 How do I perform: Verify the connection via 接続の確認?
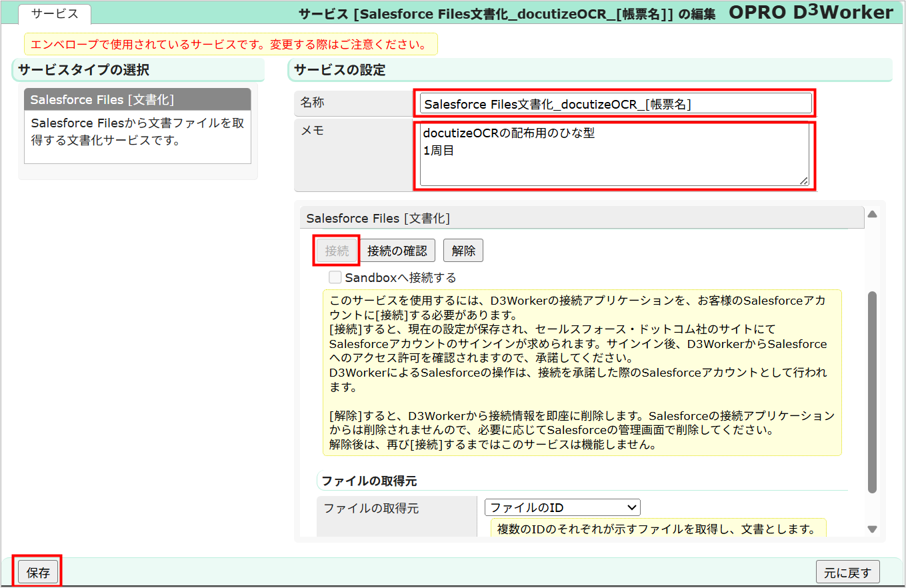point(399,250)
